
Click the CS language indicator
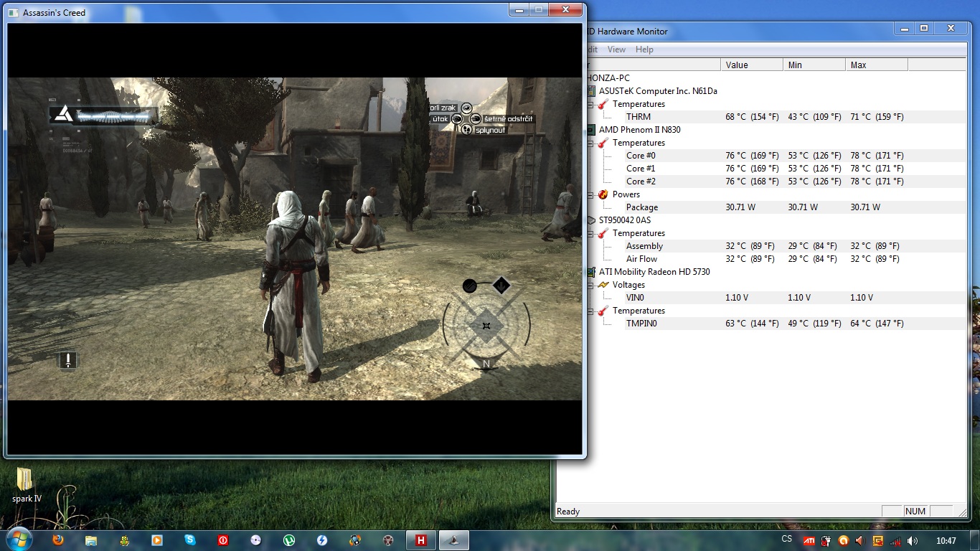click(x=786, y=540)
